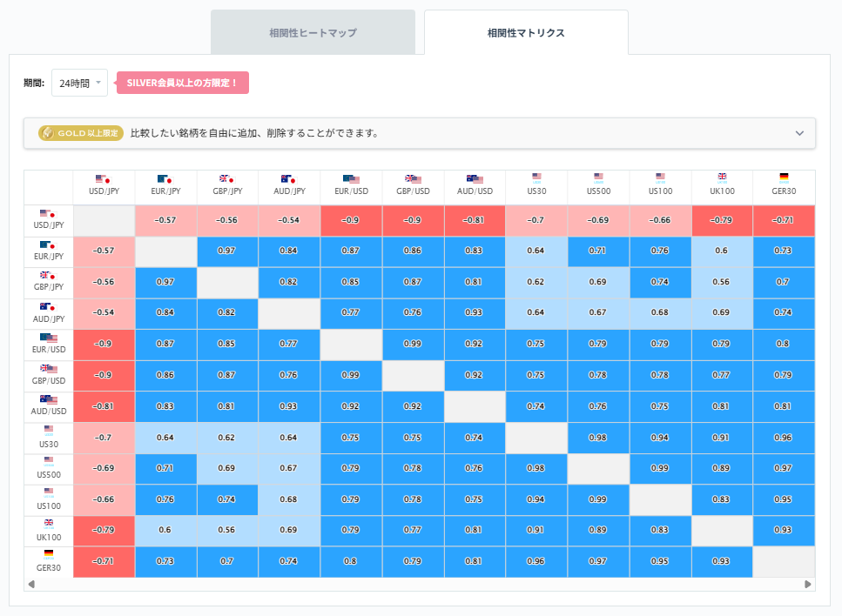The height and width of the screenshot is (616, 842).
Task: Select the 相関性マトリクス tab
Action: 525,31
